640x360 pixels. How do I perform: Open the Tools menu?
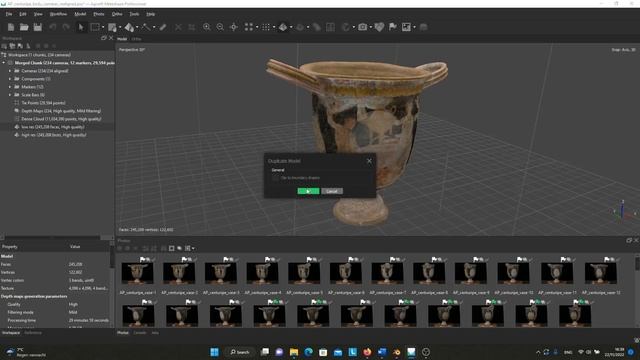pos(134,14)
